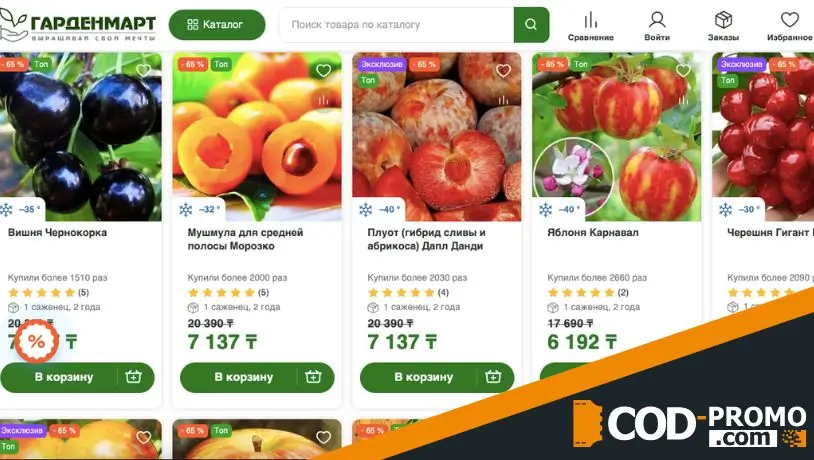Open the Заказы orders box icon
Image resolution: width=814 pixels, height=460 pixels.
(723, 20)
